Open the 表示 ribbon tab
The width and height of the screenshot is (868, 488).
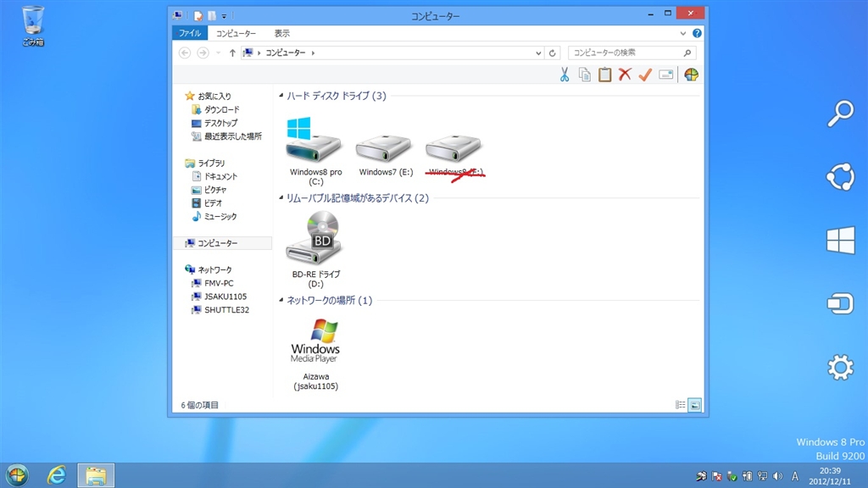(x=281, y=33)
